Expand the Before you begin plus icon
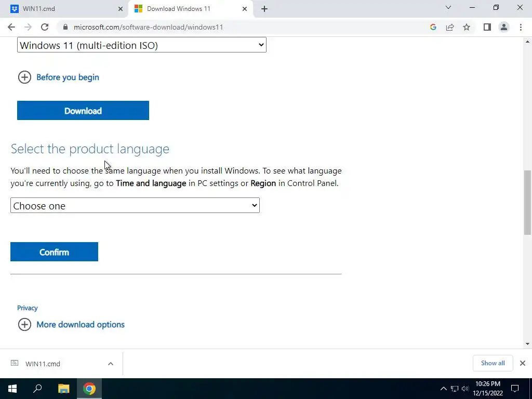The image size is (532, 399). coord(24,77)
